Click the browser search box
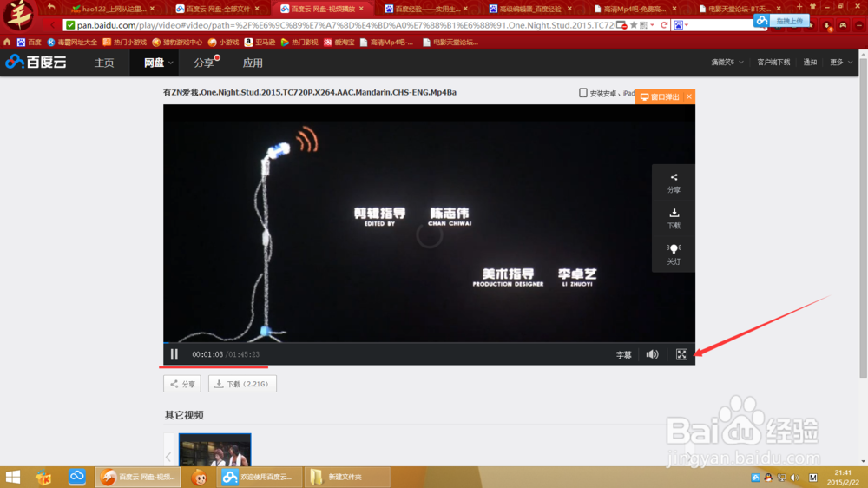The image size is (868, 488). (x=720, y=25)
